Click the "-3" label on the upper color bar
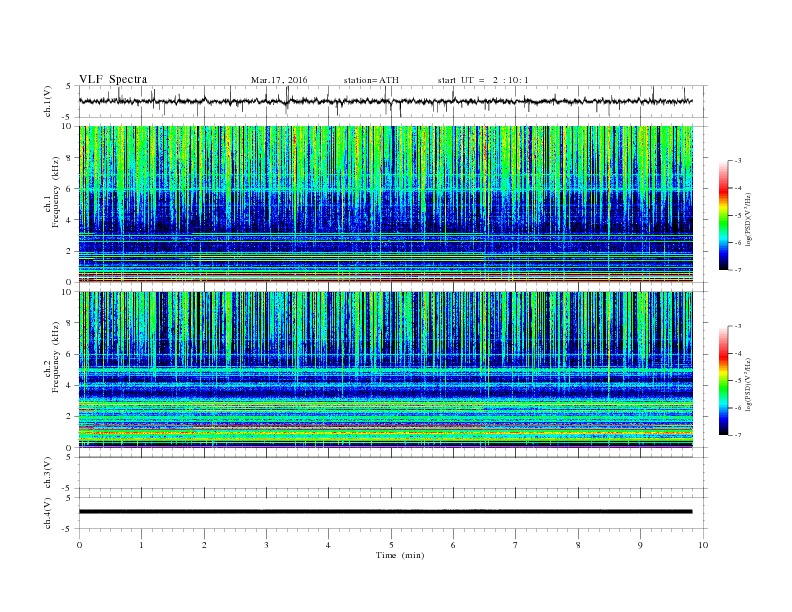 pos(737,161)
